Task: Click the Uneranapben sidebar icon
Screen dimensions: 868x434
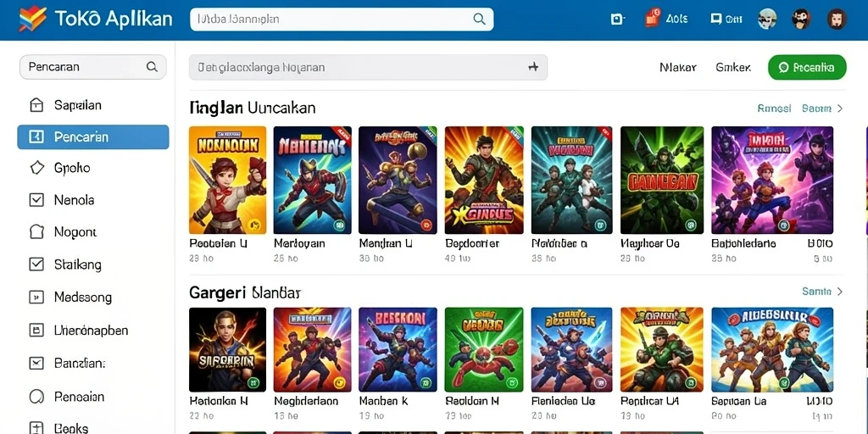Action: [x=36, y=331]
